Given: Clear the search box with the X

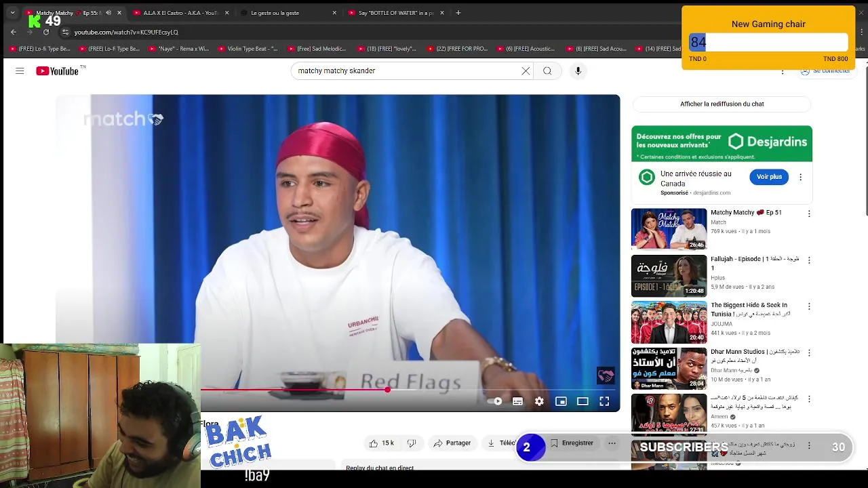Looking at the screenshot, I should point(526,70).
